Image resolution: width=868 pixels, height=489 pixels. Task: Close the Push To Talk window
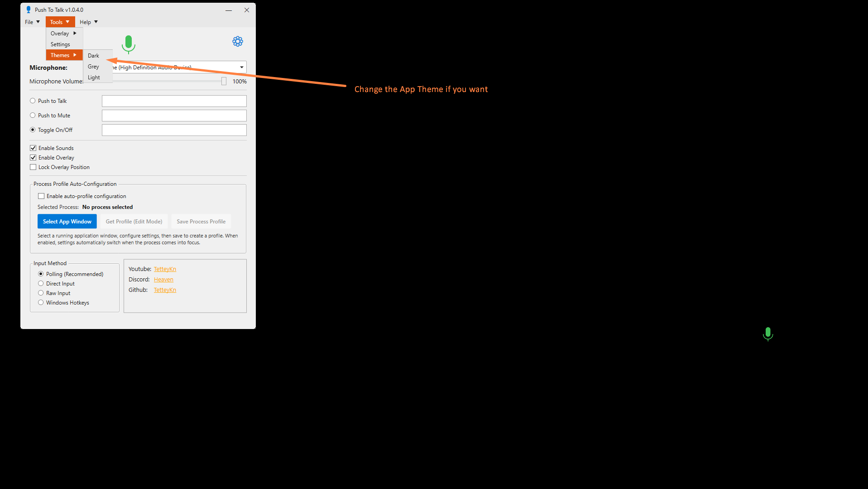(x=247, y=10)
